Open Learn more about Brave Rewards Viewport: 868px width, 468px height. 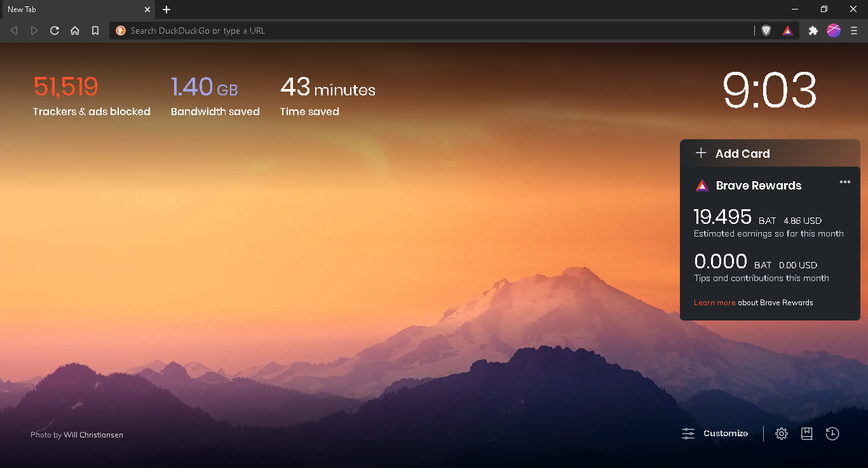[x=714, y=302]
